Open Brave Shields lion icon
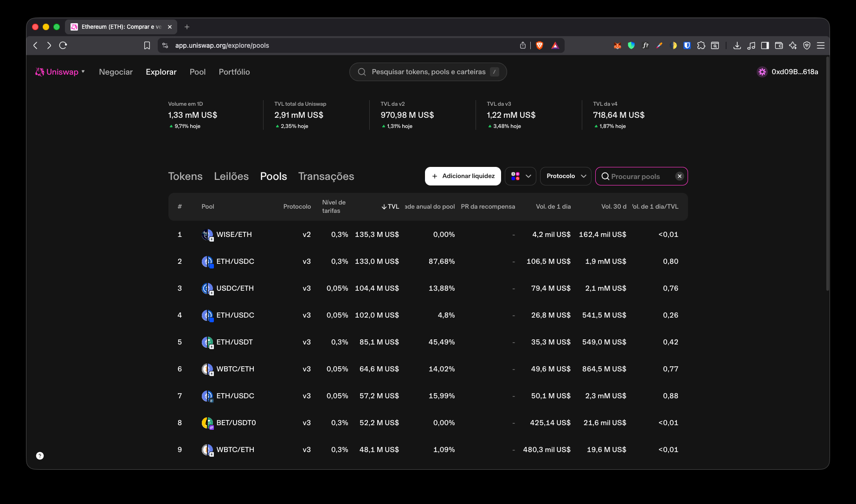Image resolution: width=856 pixels, height=504 pixels. coord(540,45)
